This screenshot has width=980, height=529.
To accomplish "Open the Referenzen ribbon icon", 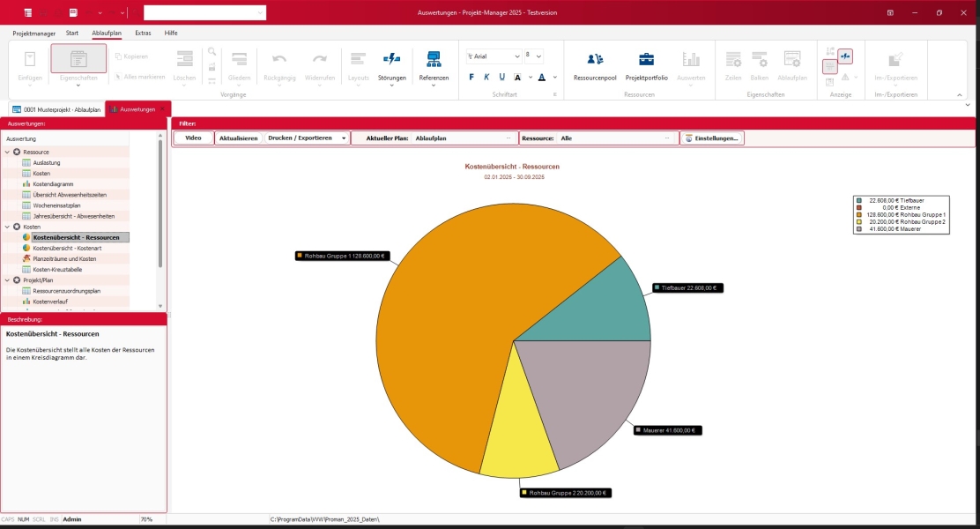I will [434, 59].
